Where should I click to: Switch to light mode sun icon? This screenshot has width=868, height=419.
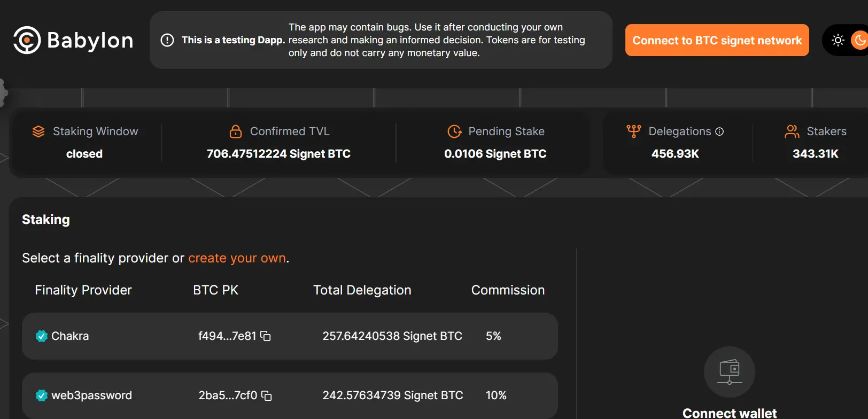[838, 40]
